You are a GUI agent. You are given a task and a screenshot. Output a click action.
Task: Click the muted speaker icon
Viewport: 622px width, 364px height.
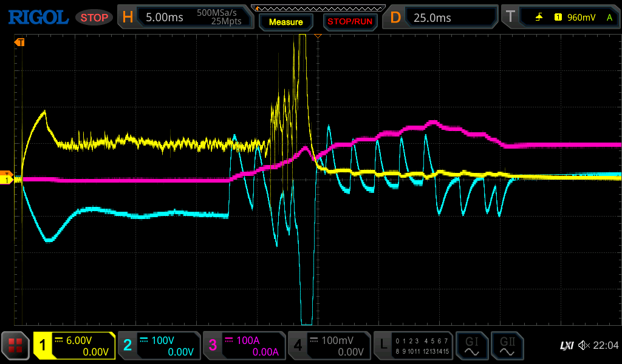pos(584,345)
